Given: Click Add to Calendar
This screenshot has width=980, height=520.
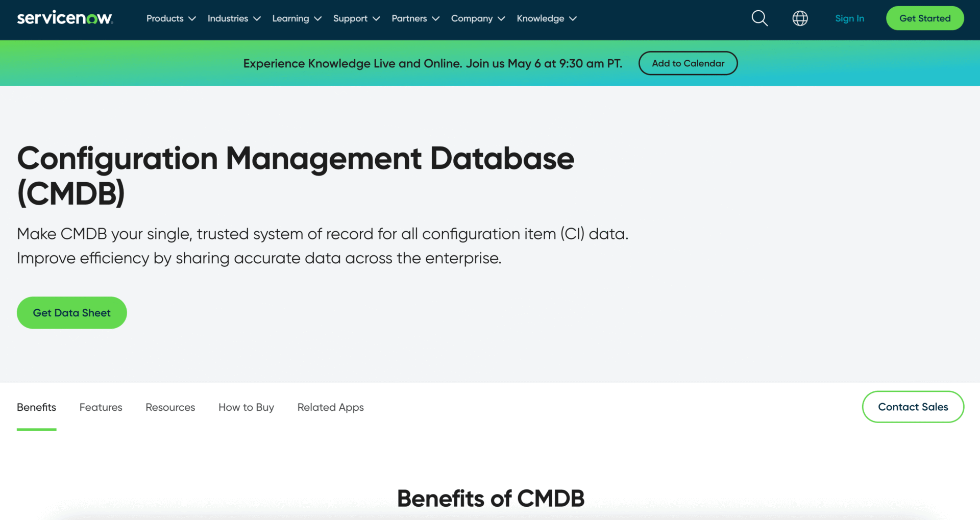Looking at the screenshot, I should 688,63.
